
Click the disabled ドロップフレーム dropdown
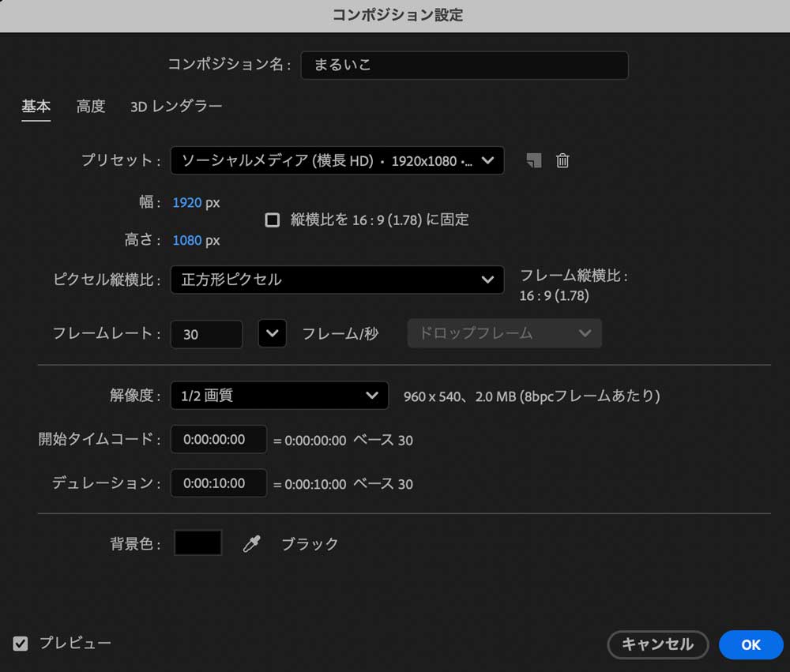(504, 333)
